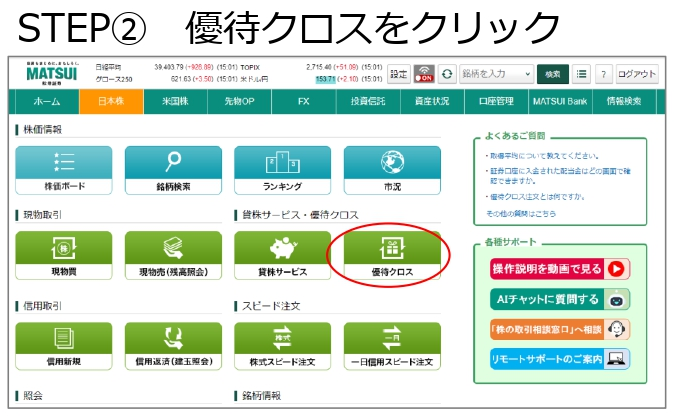Open 貸株サービス piggy bank tile
Image resolution: width=681 pixels, height=418 pixels.
[283, 255]
